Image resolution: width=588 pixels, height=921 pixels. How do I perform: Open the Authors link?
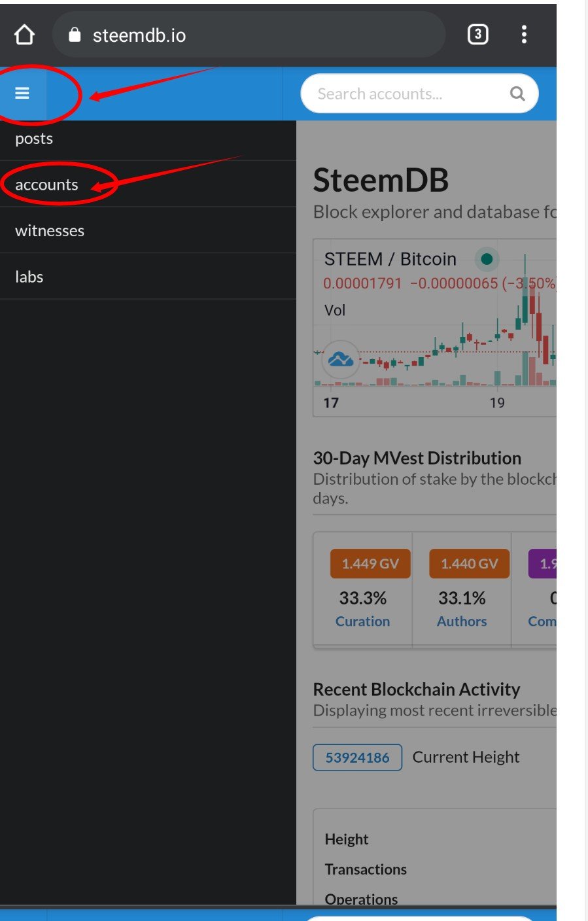click(x=462, y=621)
